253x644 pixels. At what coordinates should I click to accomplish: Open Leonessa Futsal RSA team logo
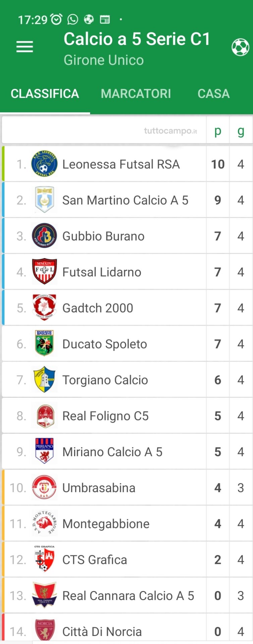click(44, 164)
